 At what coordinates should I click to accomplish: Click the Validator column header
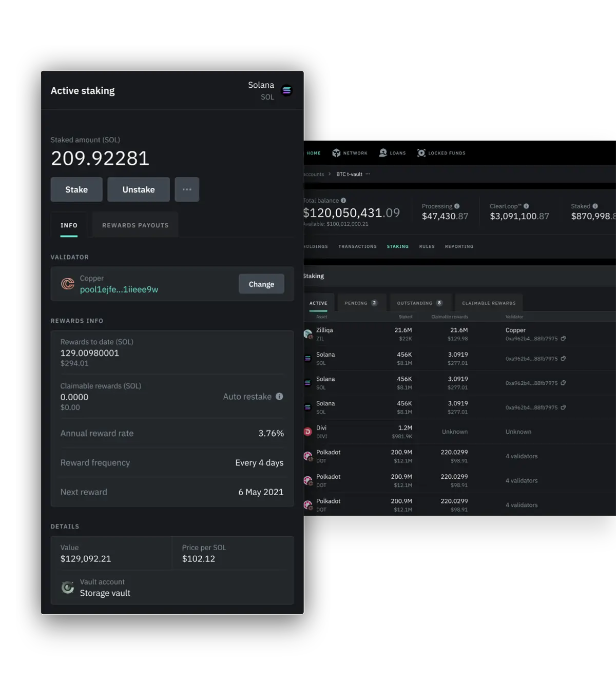click(514, 317)
